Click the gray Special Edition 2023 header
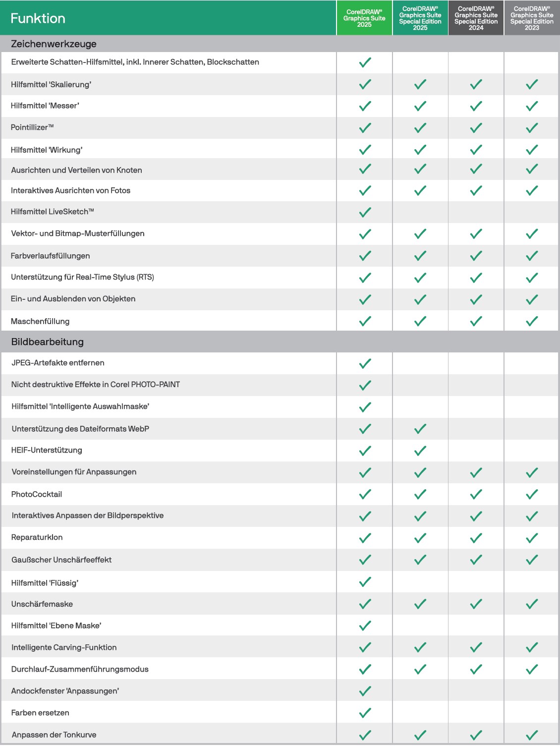This screenshot has width=560, height=746. [532, 18]
